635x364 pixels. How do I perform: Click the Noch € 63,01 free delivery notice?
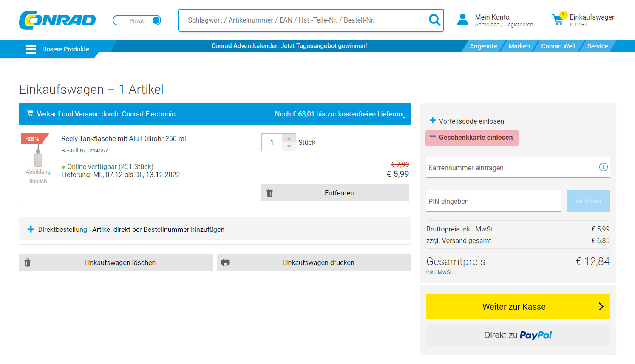click(x=340, y=114)
